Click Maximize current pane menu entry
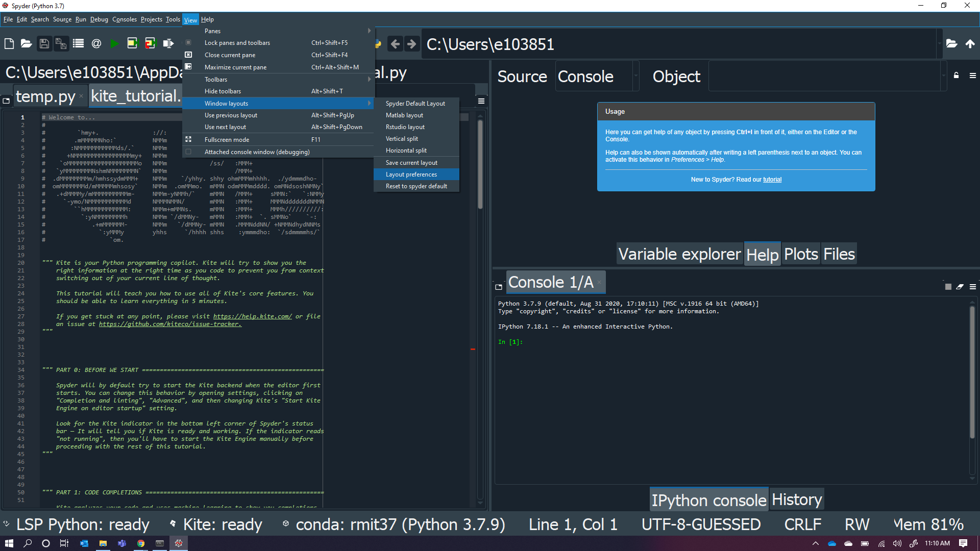980x551 pixels. [278, 67]
